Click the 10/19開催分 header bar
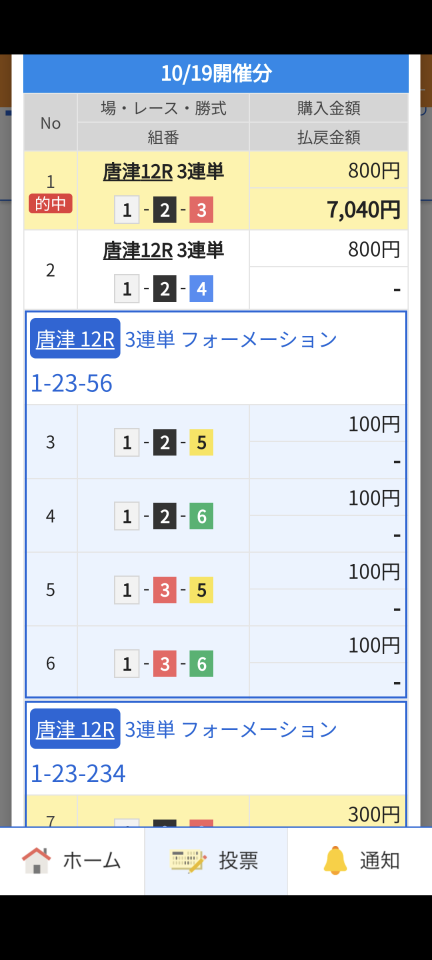This screenshot has height=960, width=432. tap(216, 74)
